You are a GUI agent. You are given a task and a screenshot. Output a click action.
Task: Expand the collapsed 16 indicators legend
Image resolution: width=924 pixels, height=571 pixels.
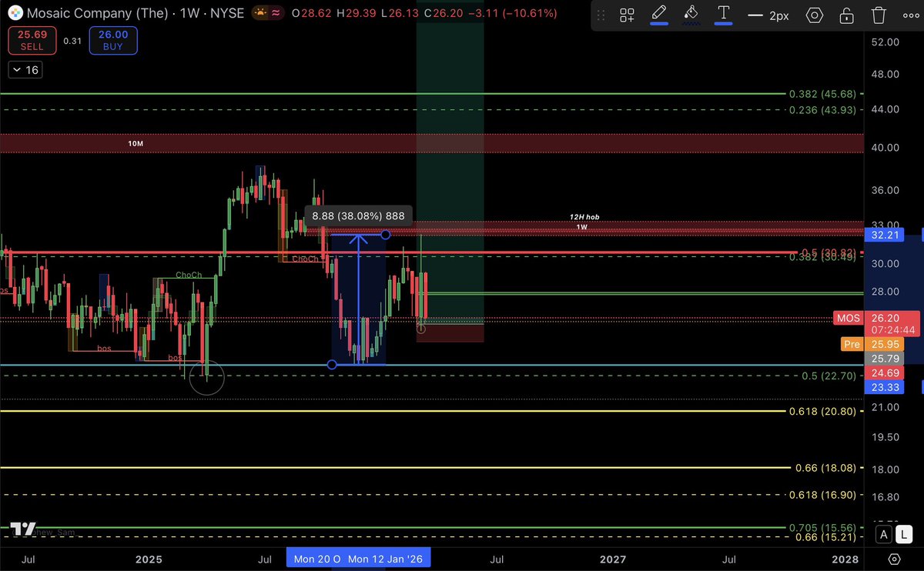click(x=25, y=70)
